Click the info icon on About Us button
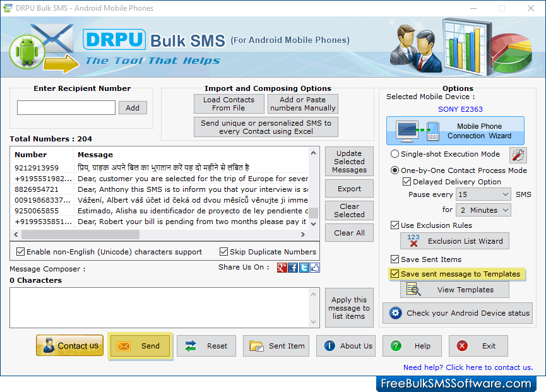This screenshot has height=392, width=546. [329, 346]
